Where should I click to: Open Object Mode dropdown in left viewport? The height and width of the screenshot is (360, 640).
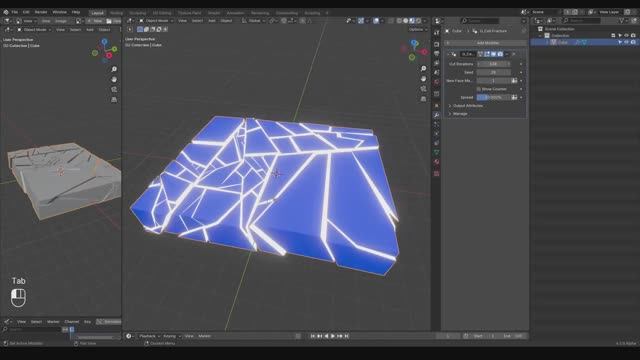tap(34, 29)
